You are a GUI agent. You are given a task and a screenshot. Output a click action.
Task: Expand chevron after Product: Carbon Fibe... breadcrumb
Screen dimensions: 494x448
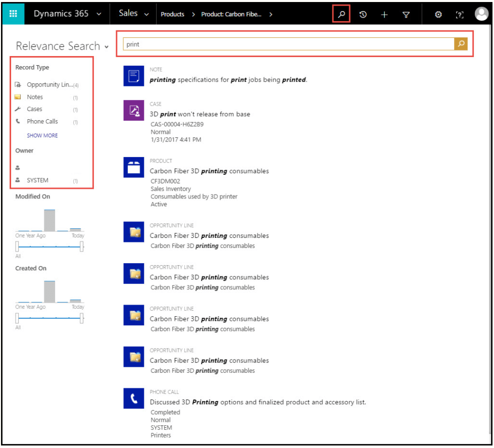(x=271, y=15)
